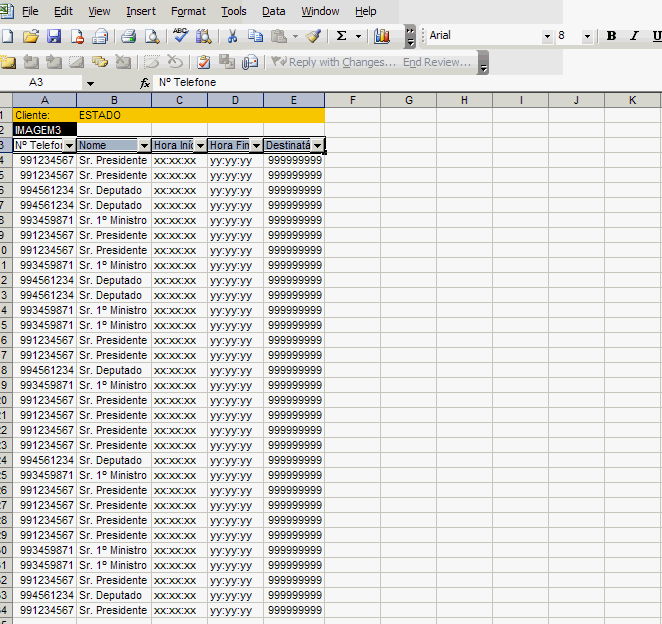Expand the font size dropdown

point(587,36)
